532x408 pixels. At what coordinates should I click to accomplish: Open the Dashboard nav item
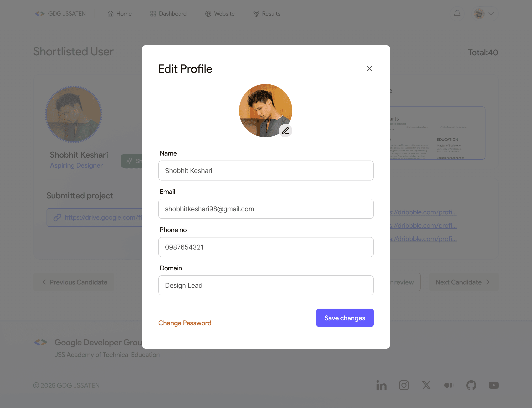click(x=169, y=14)
